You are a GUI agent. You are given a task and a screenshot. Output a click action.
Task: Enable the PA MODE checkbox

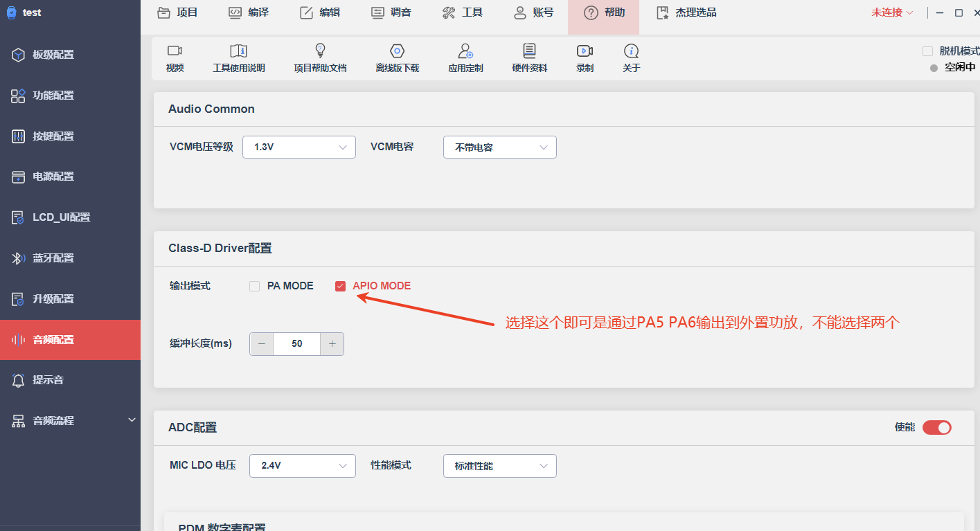tap(255, 286)
